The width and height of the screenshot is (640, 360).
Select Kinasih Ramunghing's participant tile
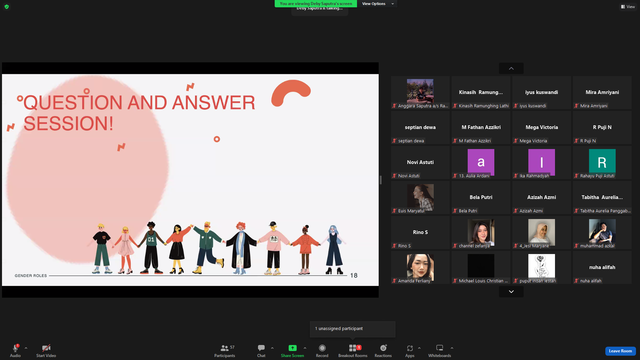click(x=481, y=93)
